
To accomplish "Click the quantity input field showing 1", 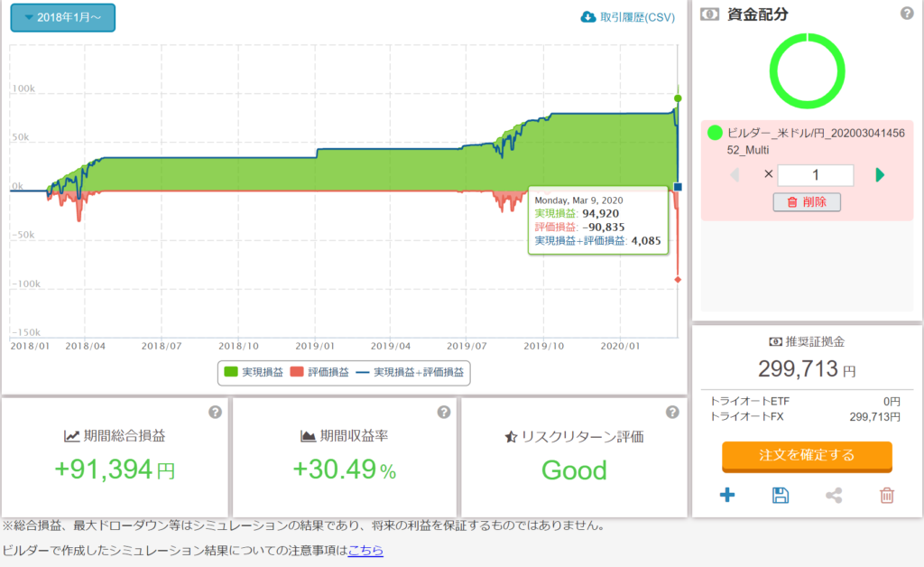I will coord(815,175).
